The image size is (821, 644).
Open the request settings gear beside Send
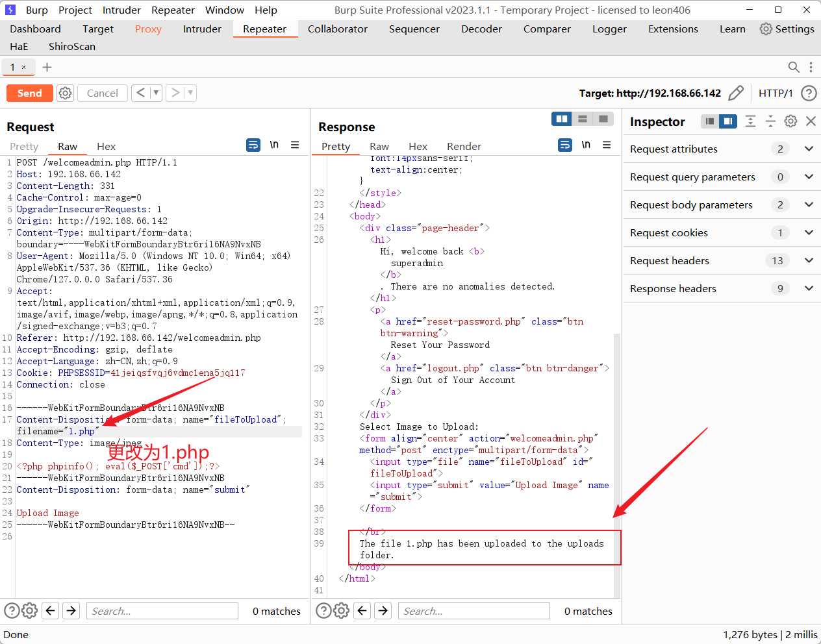65,93
